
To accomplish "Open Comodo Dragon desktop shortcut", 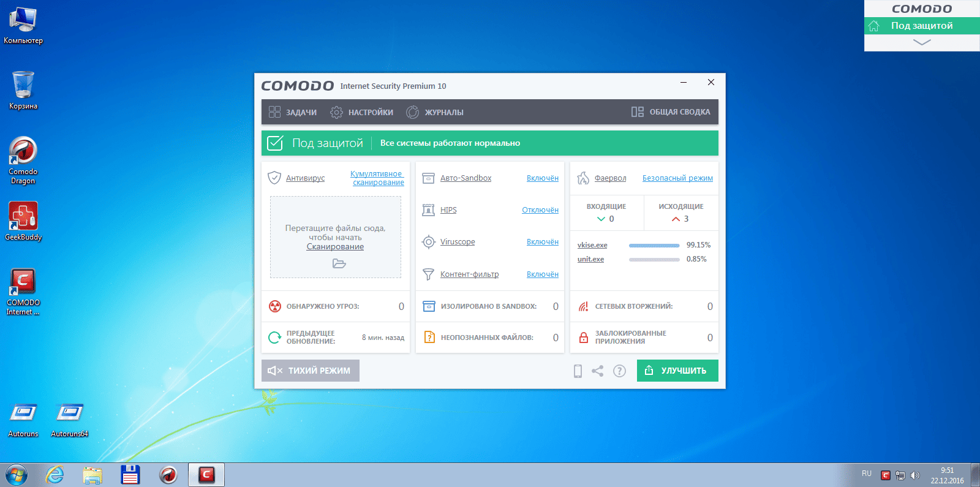I will coord(23,160).
